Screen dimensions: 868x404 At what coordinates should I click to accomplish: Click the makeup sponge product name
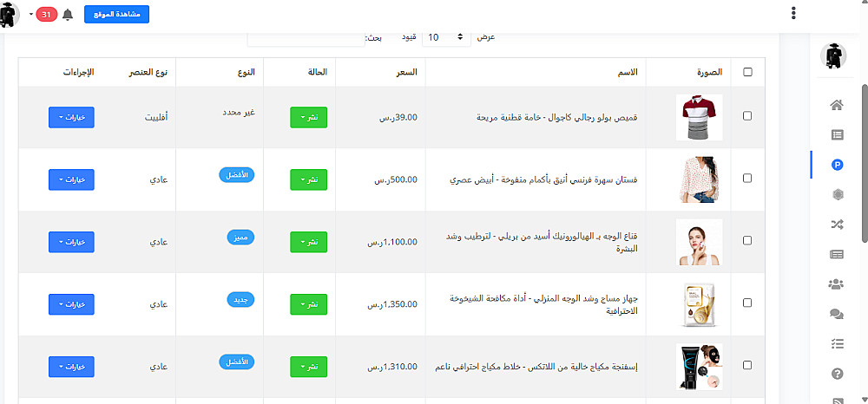536,367
